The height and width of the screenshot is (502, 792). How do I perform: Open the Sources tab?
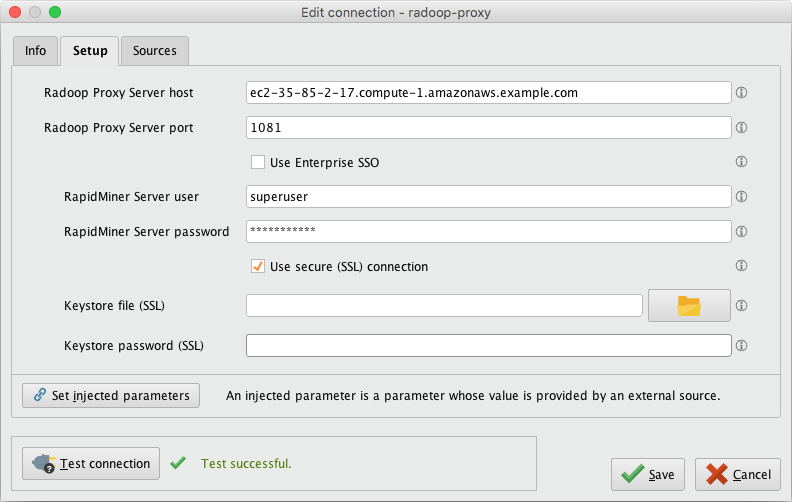click(x=154, y=51)
